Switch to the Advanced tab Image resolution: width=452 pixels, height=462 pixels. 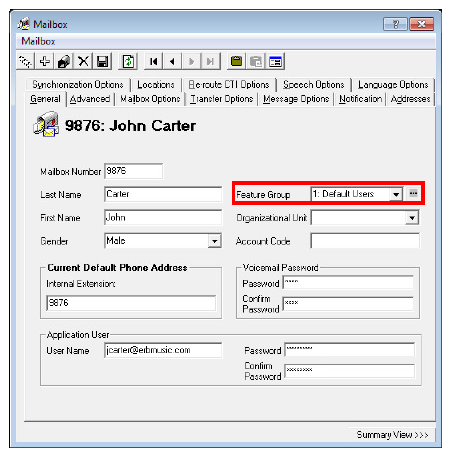click(x=90, y=99)
